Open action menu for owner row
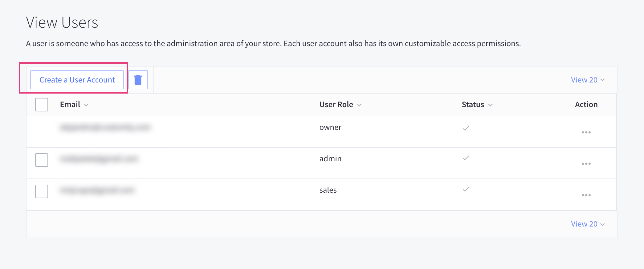Image resolution: width=644 pixels, height=269 pixels. [x=586, y=132]
